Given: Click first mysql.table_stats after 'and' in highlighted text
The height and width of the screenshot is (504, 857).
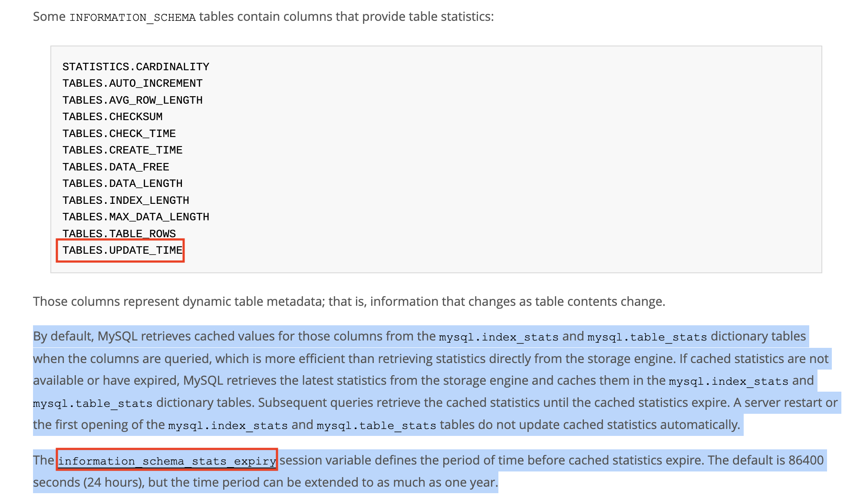Looking at the screenshot, I should coord(647,337).
